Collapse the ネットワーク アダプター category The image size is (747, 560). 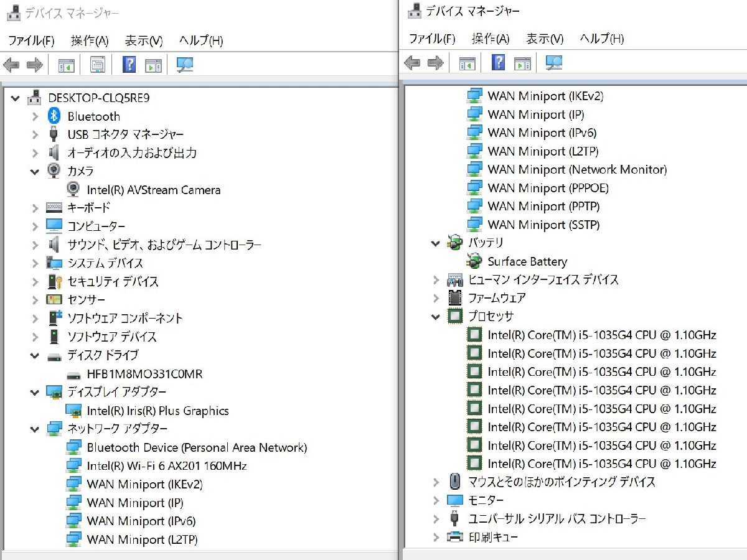tap(35, 429)
